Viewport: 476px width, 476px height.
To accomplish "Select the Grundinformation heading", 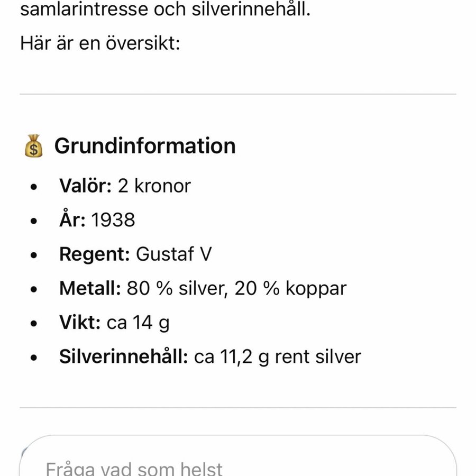I will coord(145,146).
